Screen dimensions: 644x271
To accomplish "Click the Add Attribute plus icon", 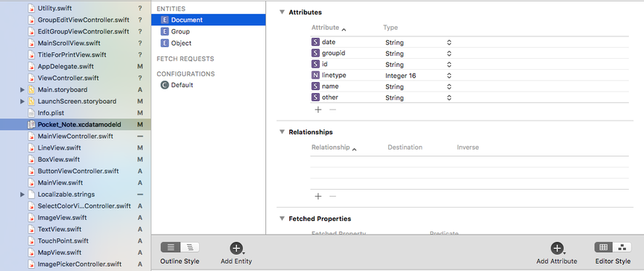I will point(557,248).
